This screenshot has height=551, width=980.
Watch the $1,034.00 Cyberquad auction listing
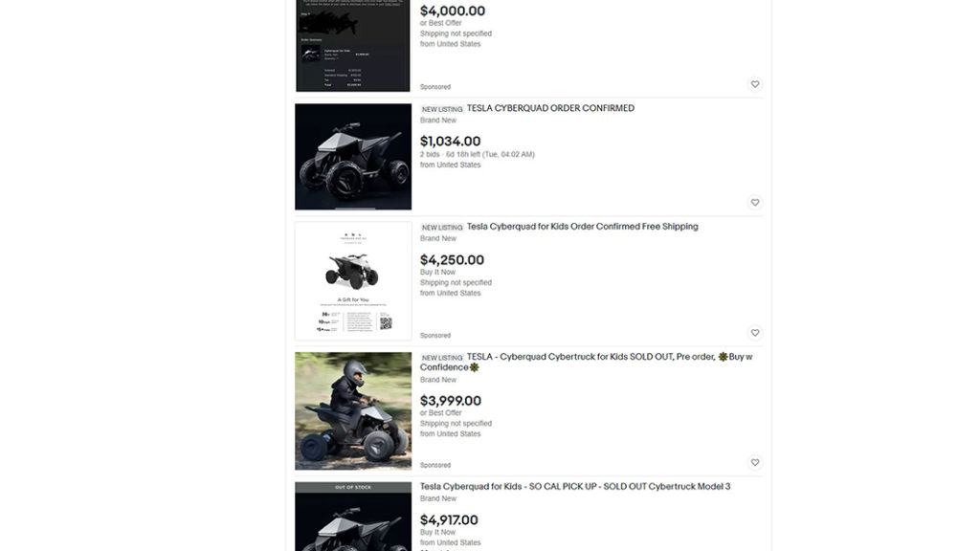pyautogui.click(x=755, y=203)
